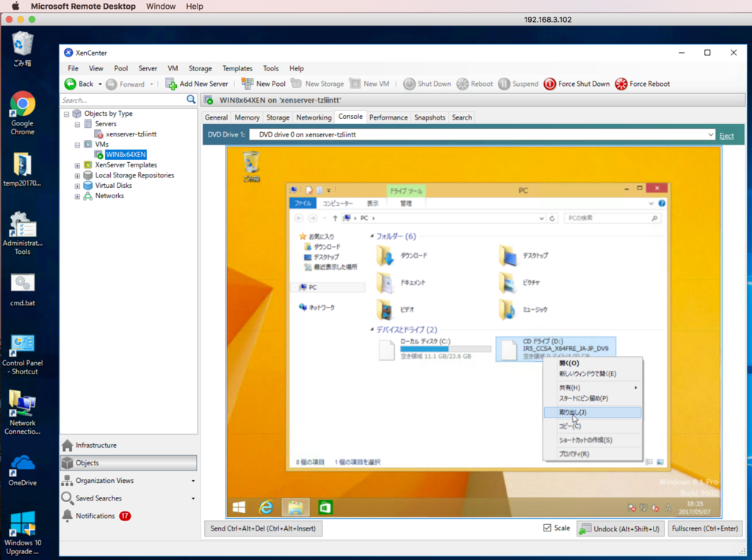Click the PCの検索 search box in VM
This screenshot has height=560, width=752.
612,218
